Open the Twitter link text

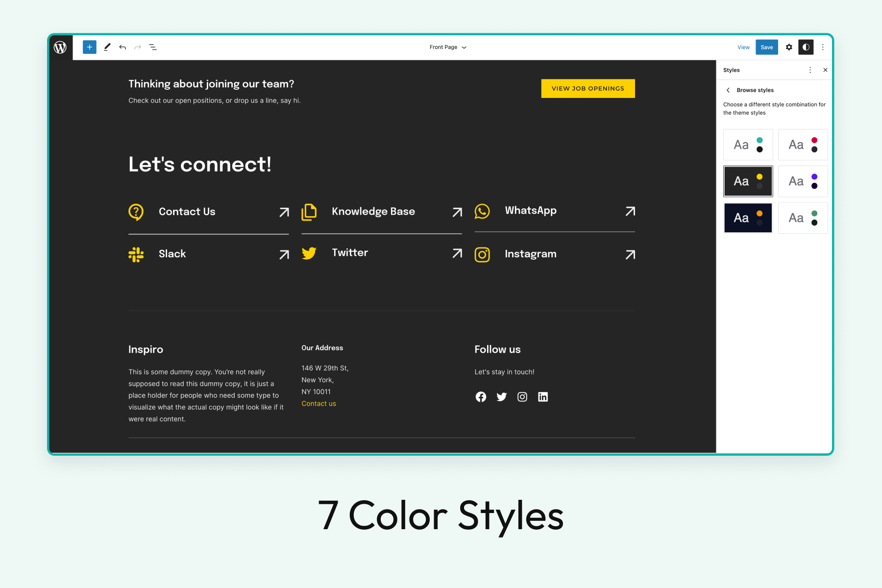click(x=350, y=253)
